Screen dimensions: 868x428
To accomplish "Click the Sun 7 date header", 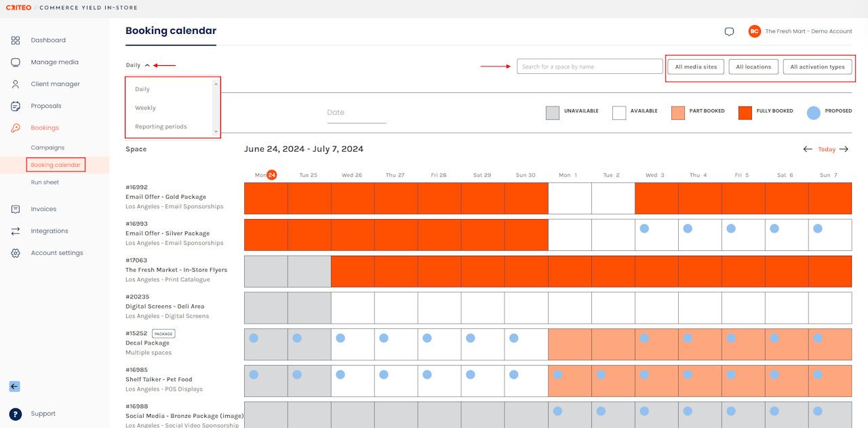I will pyautogui.click(x=829, y=175).
